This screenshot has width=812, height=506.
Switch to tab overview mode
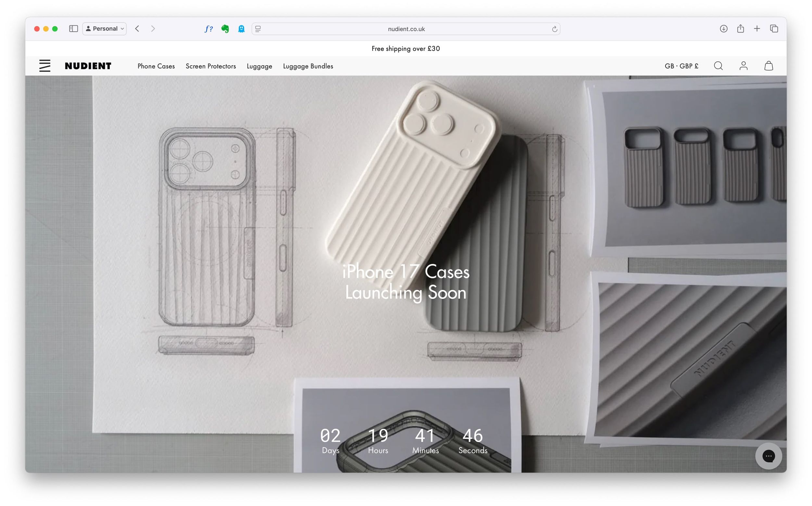click(x=774, y=29)
